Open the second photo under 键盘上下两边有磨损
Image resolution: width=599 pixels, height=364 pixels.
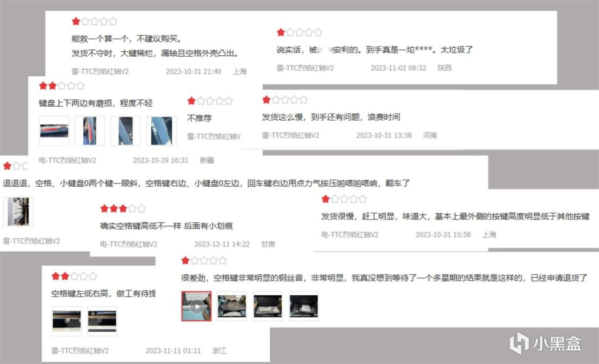tap(89, 131)
